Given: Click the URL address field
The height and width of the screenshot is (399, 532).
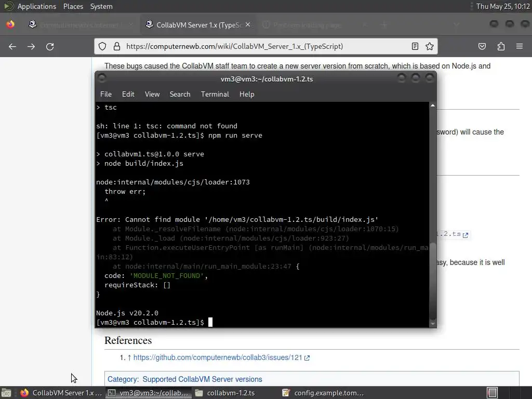Looking at the screenshot, I should [x=266, y=46].
